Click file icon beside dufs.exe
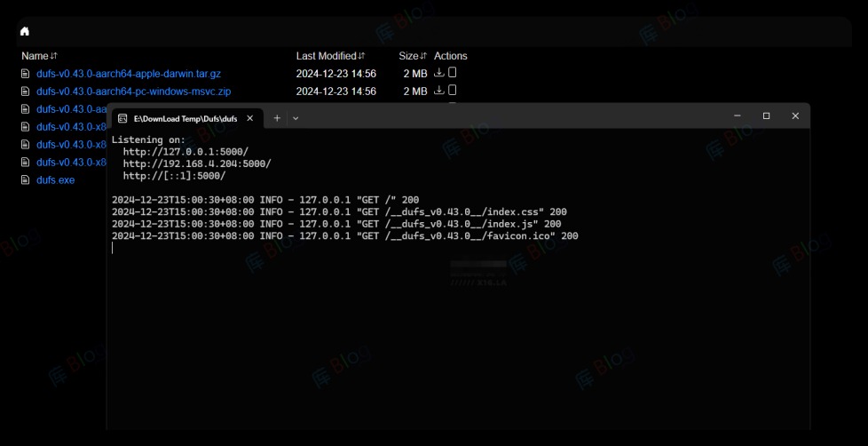Screen dimensions: 868x446 [25, 180]
